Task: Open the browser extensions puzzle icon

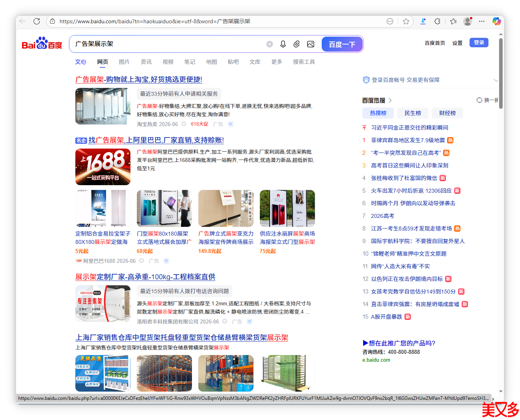Action: click(x=437, y=21)
